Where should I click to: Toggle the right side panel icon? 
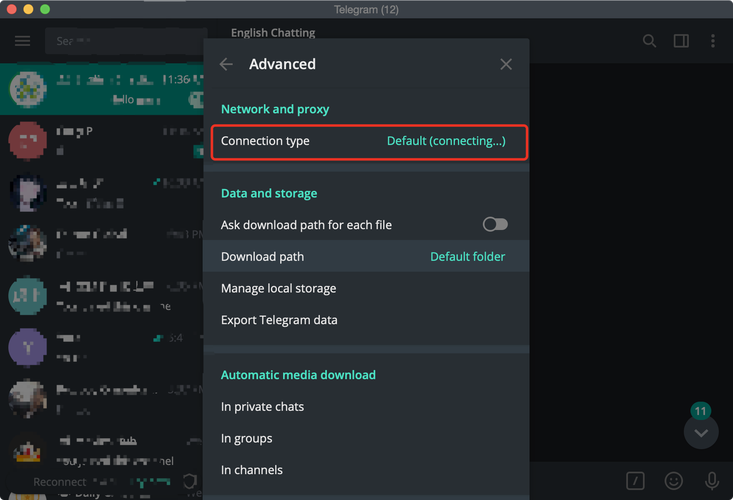pos(681,41)
